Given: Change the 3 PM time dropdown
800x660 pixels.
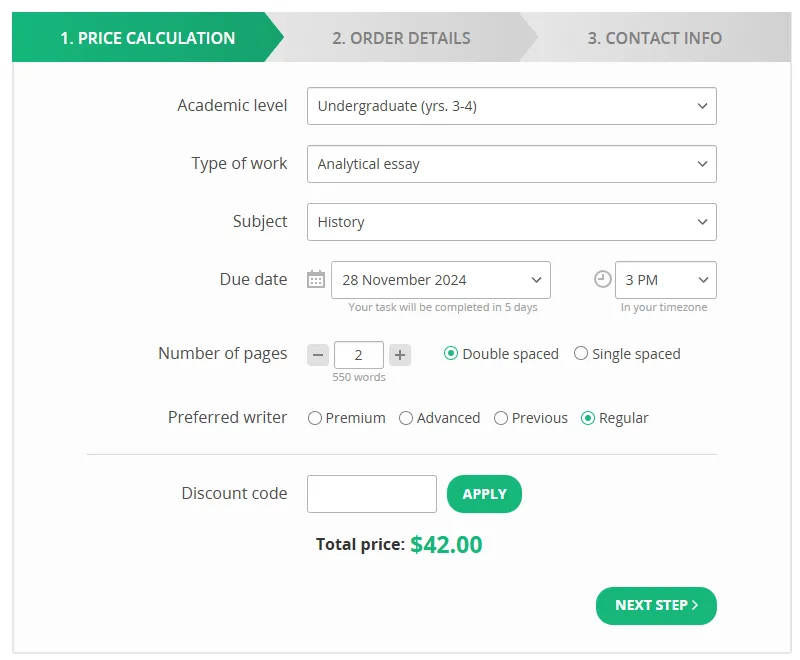Looking at the screenshot, I should pyautogui.click(x=666, y=280).
